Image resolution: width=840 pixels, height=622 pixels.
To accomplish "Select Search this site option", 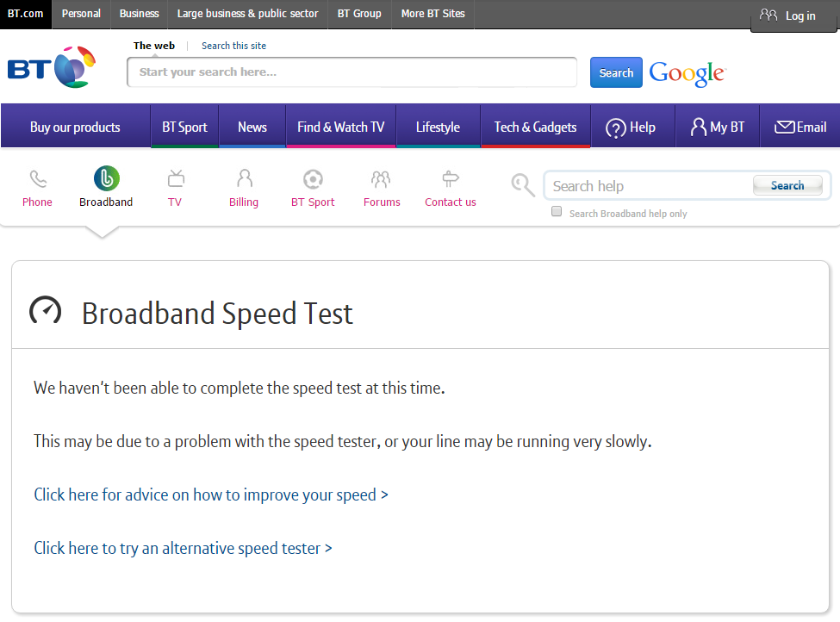I will (x=233, y=46).
